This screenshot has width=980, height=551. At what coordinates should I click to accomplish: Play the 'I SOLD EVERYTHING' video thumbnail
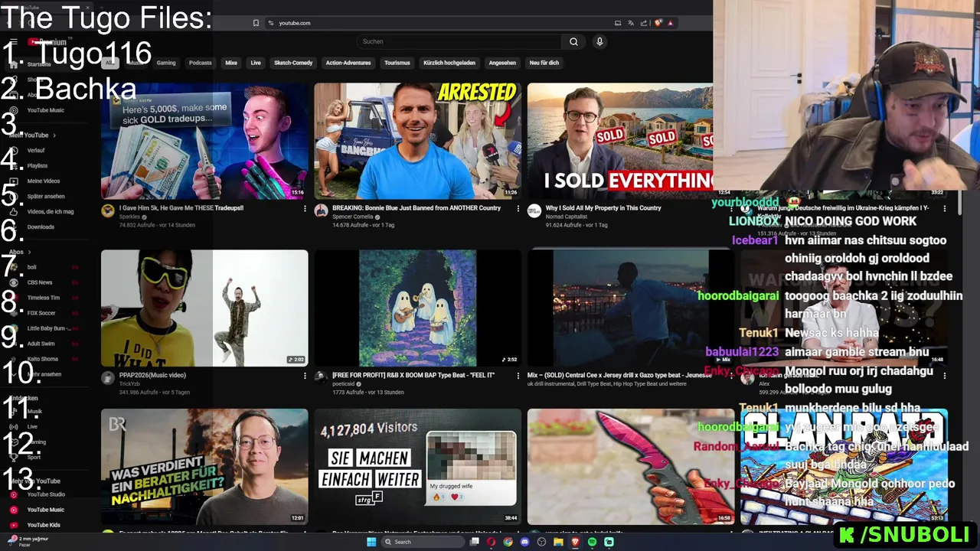point(620,142)
